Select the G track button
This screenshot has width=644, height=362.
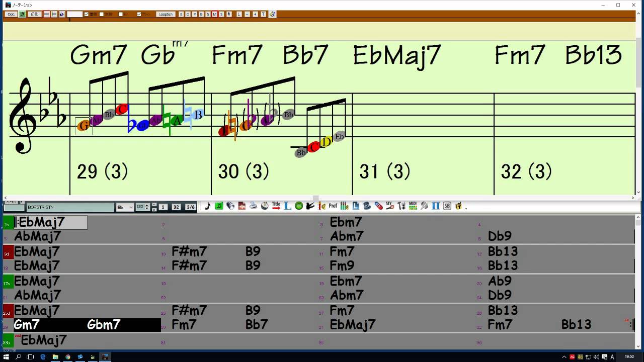coord(201,14)
